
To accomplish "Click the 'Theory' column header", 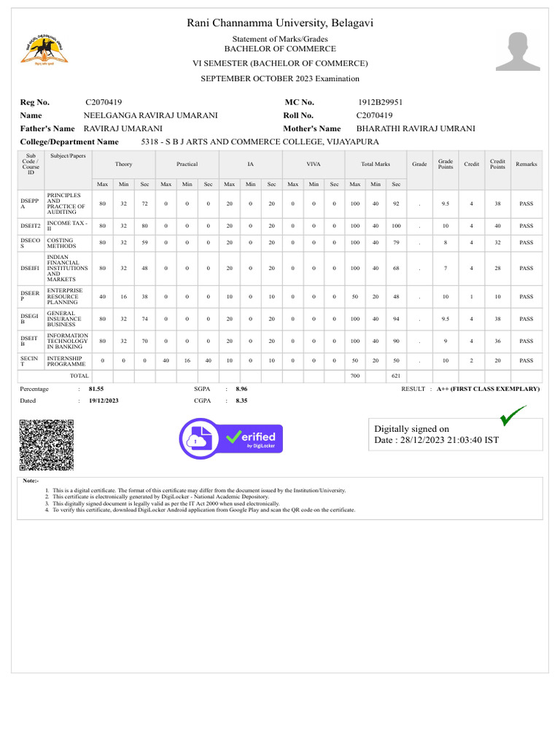I will [x=123, y=164].
